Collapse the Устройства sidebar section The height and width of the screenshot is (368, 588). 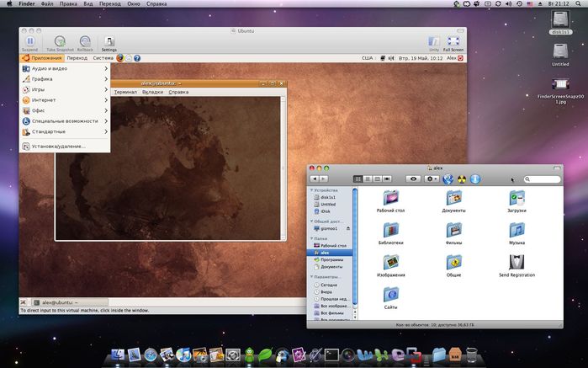click(311, 190)
